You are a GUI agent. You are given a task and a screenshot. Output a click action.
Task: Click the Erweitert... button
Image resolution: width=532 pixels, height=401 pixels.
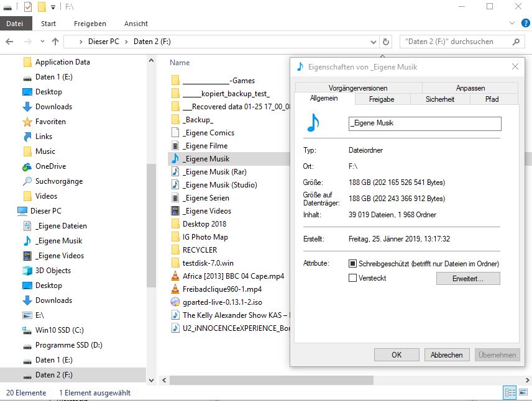[x=468, y=278]
